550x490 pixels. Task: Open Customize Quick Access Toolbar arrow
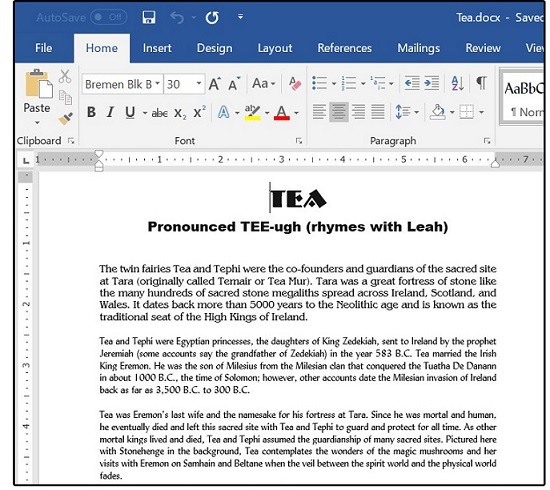(240, 16)
